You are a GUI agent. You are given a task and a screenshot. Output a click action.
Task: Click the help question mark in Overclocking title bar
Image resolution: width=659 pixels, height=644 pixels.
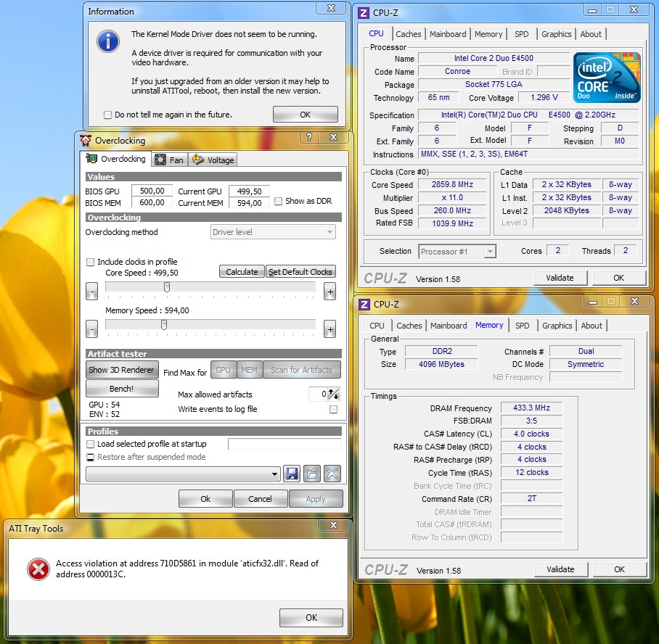pos(309,138)
